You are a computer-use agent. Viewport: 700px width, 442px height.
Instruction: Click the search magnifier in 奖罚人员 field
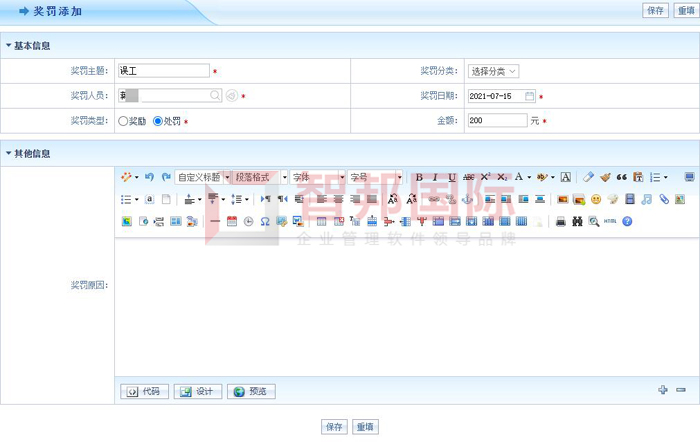pyautogui.click(x=215, y=96)
